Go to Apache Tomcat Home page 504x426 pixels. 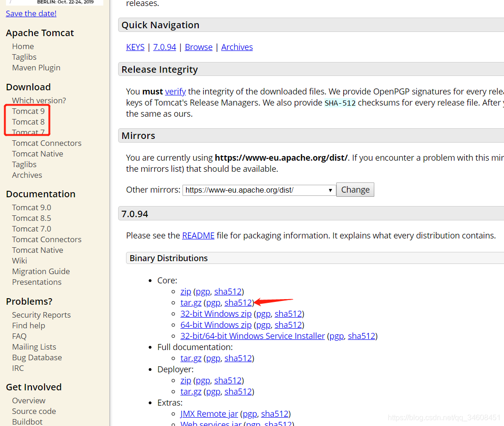[23, 46]
